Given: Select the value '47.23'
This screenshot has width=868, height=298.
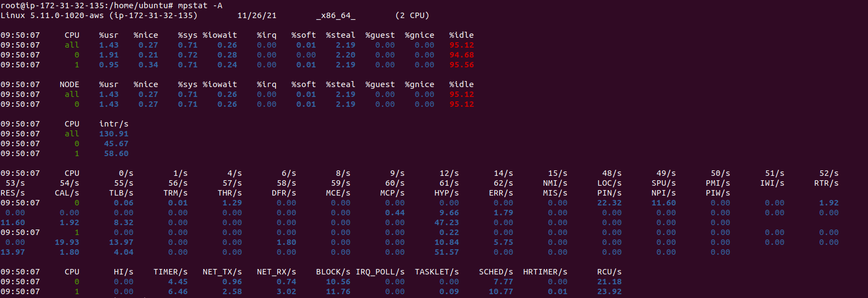Looking at the screenshot, I should coord(447,222).
